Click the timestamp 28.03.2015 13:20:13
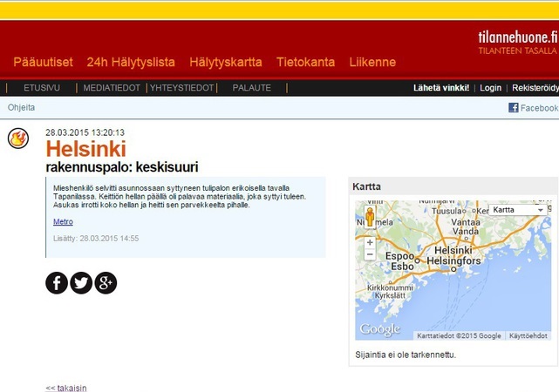 point(85,132)
